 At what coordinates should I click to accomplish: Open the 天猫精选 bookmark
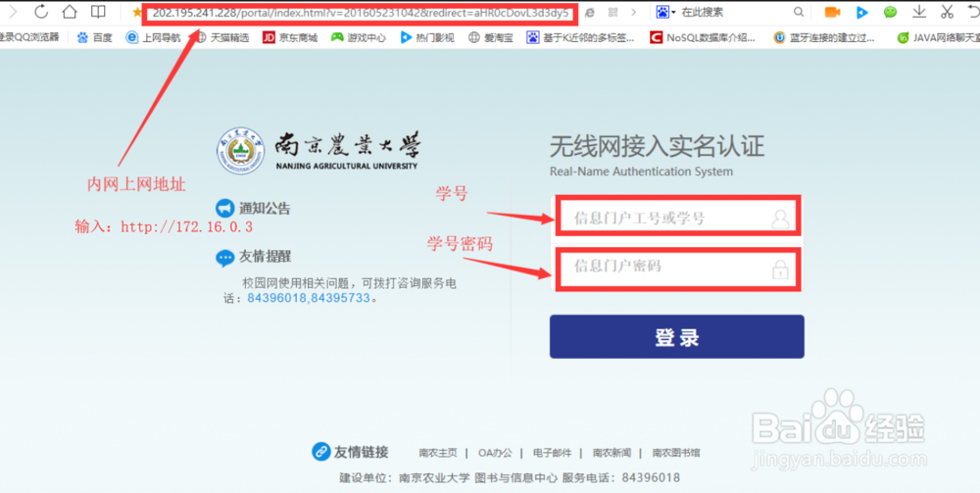[x=222, y=37]
